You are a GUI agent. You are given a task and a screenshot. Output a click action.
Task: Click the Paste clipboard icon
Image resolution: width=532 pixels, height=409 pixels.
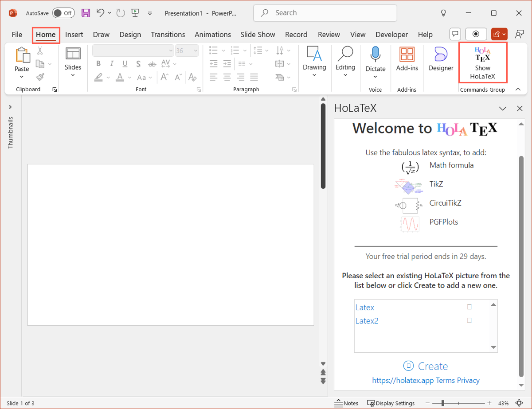[x=22, y=55]
